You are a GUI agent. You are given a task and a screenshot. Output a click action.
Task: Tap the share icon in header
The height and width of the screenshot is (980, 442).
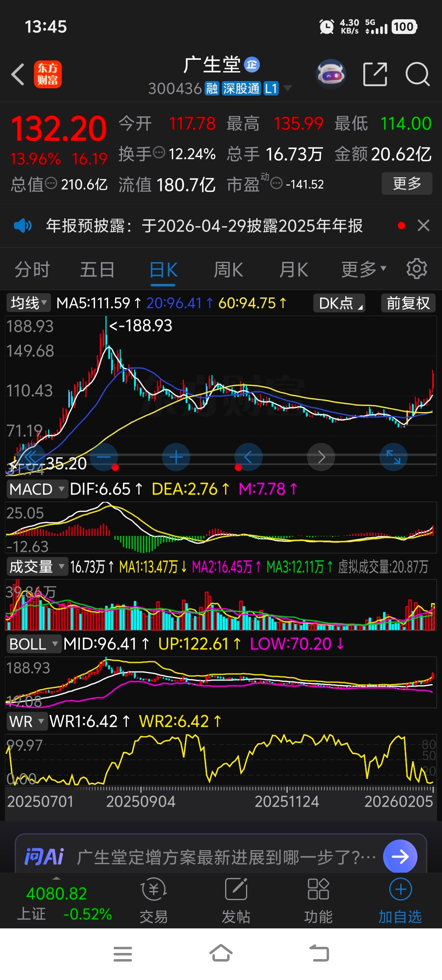(375, 74)
